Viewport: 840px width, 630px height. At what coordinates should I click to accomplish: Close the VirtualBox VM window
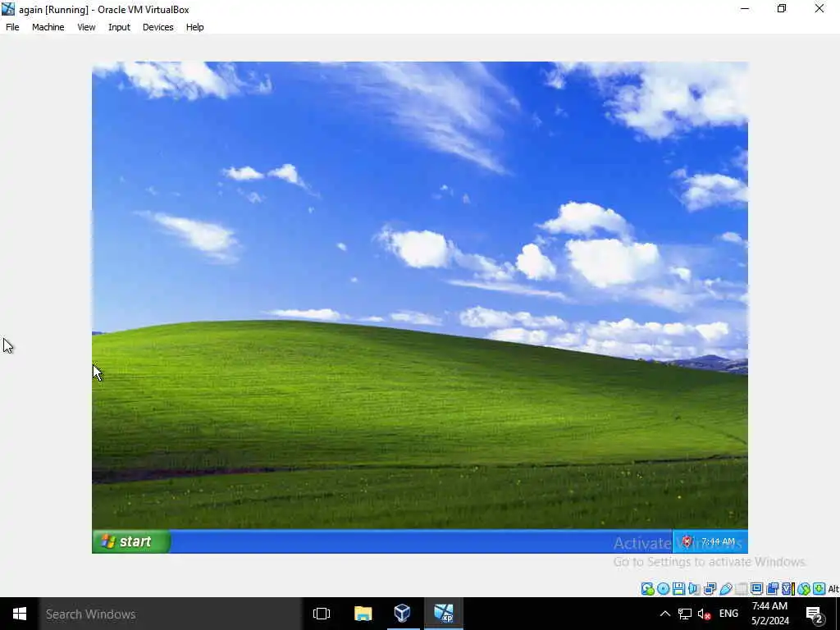tap(819, 9)
